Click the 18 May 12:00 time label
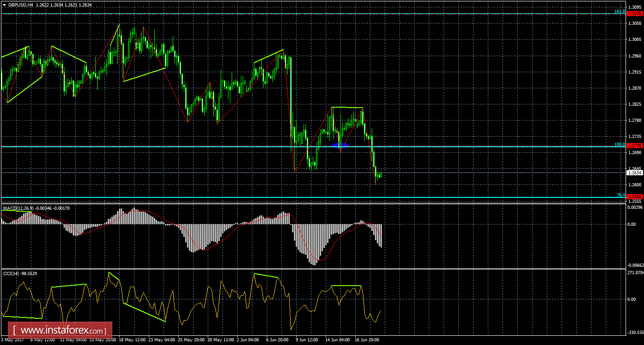644x345 pixels. click(x=133, y=340)
